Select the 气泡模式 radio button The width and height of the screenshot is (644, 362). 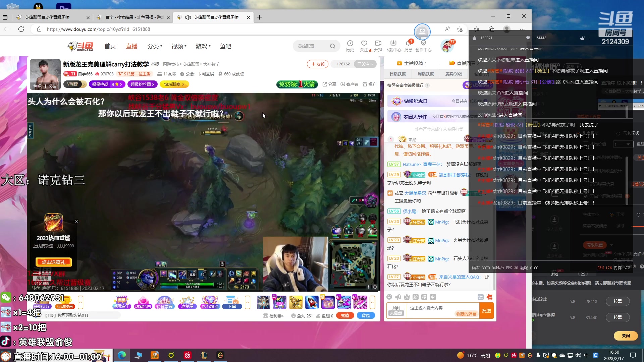[618, 133]
